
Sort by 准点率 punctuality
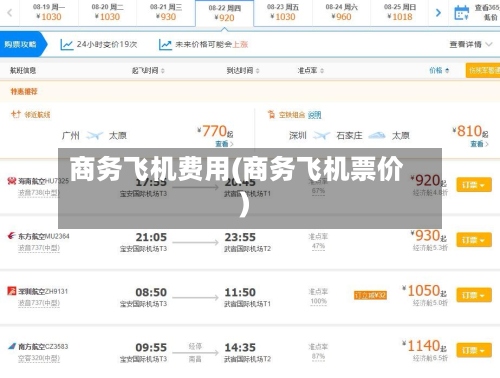tap(310, 70)
